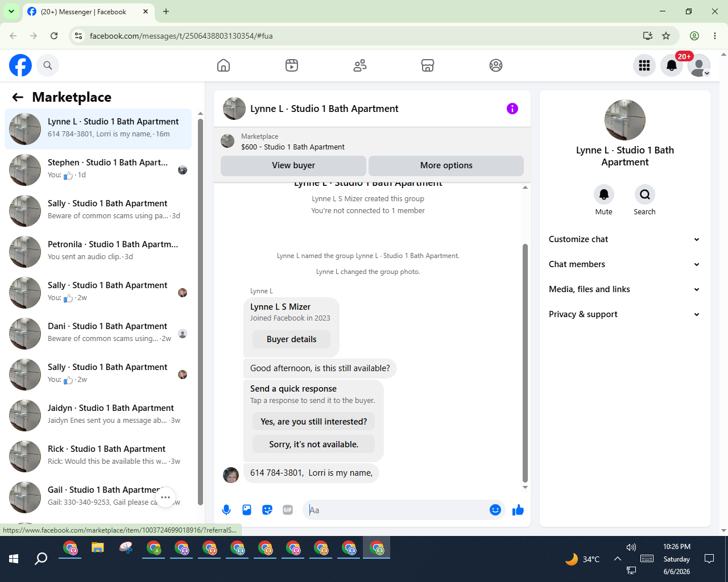Send quick response 'Sorry, it's not available.'
This screenshot has width=728, height=582.
click(x=314, y=444)
